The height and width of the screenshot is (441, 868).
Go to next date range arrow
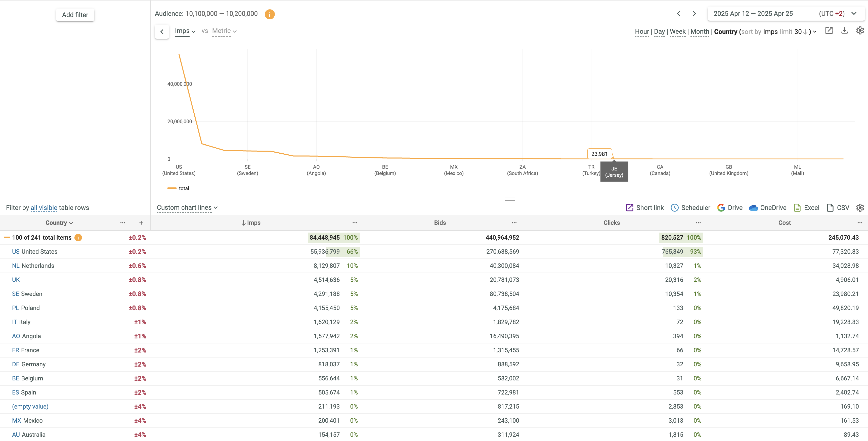694,14
